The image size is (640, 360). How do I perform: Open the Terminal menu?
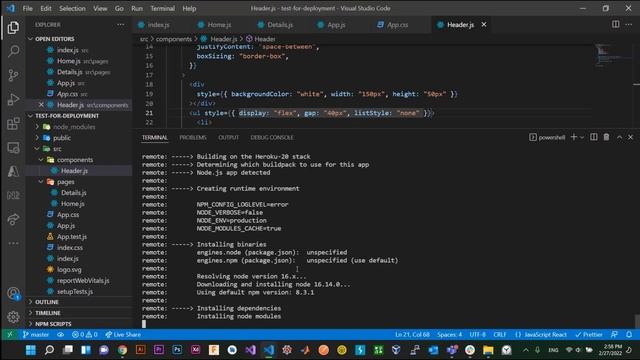(162, 8)
